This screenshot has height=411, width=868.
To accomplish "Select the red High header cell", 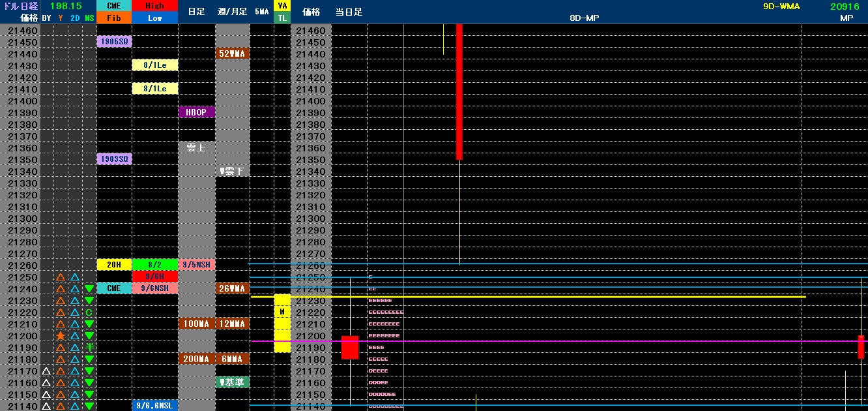I will (x=154, y=6).
